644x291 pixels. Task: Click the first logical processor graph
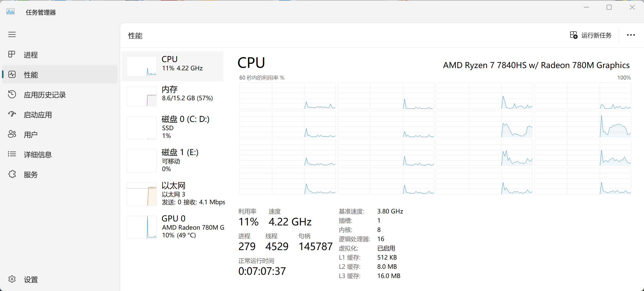287,96
